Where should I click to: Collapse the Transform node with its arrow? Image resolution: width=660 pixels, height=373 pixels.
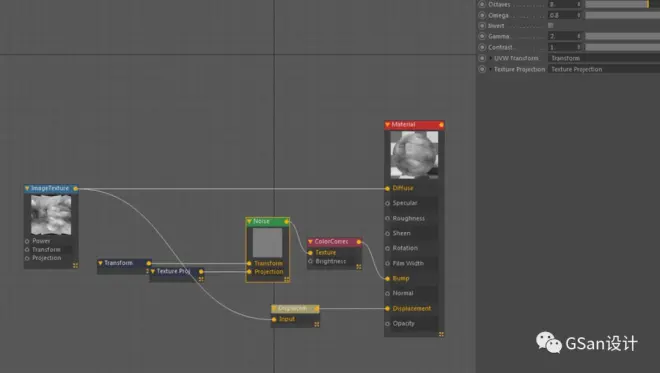pyautogui.click(x=100, y=263)
